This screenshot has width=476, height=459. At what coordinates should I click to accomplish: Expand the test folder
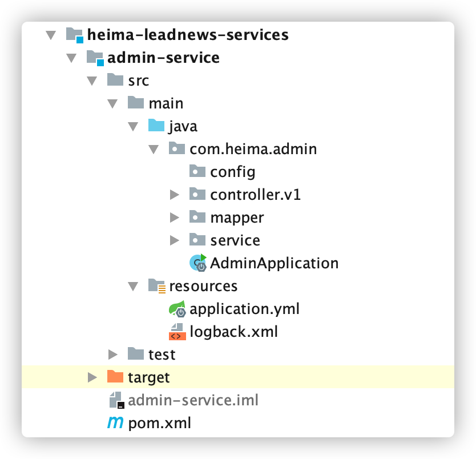(112, 355)
